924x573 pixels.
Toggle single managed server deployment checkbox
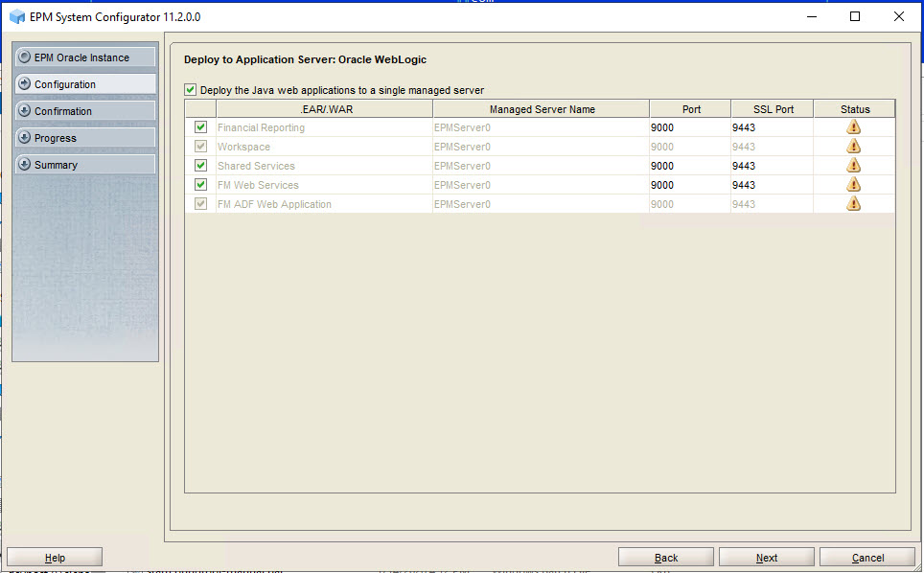click(191, 89)
